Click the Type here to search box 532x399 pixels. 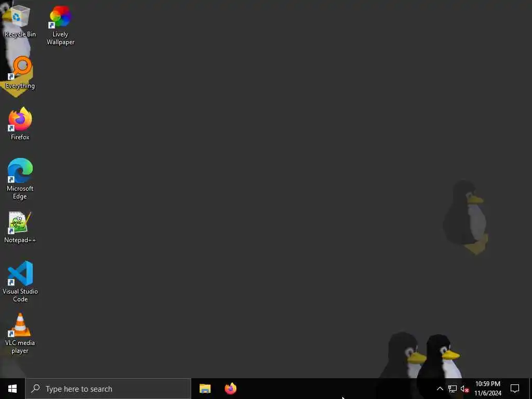(x=108, y=389)
